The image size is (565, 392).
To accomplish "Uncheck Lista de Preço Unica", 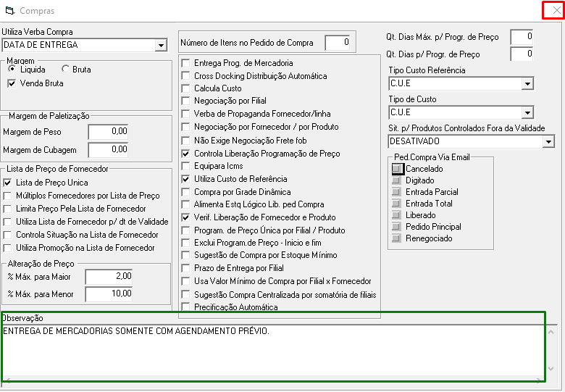I will [x=7, y=183].
